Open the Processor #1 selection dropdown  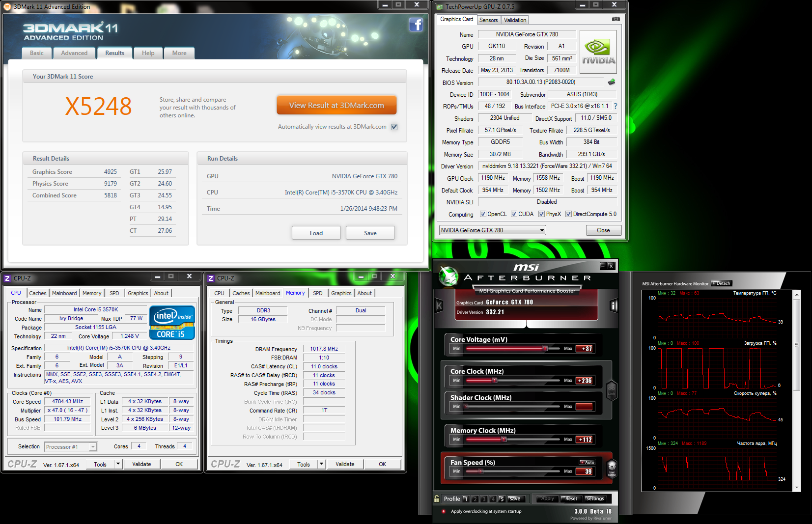click(x=71, y=447)
